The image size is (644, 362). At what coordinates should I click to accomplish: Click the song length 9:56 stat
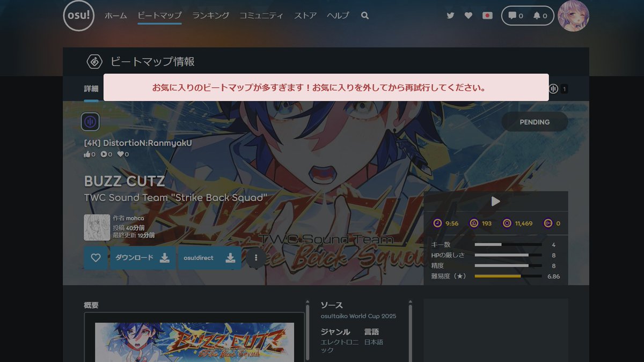point(446,223)
